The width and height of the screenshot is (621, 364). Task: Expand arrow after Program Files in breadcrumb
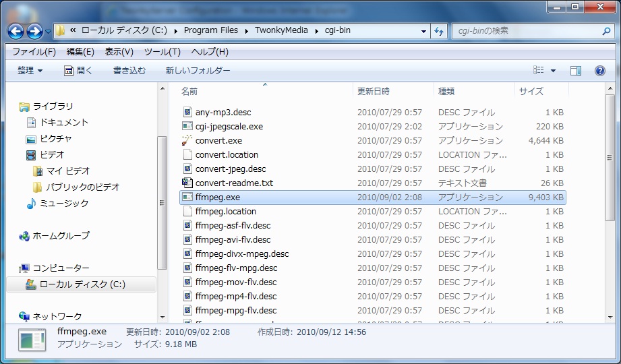click(x=247, y=31)
